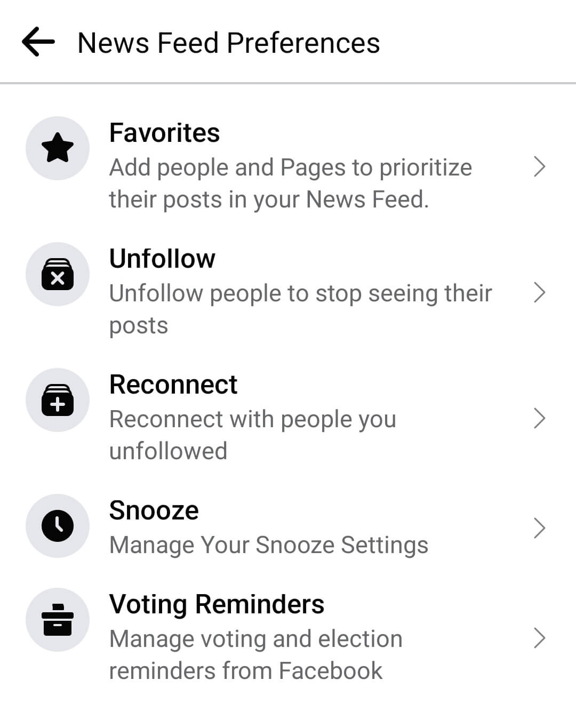Open Voting Reminders via its right chevron
Image resolution: width=576 pixels, height=728 pixels.
540,638
